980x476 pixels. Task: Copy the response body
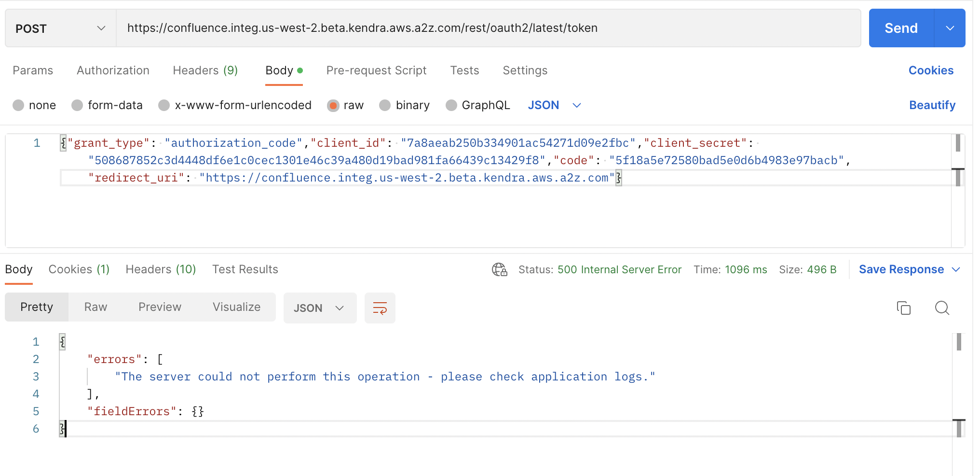coord(903,308)
